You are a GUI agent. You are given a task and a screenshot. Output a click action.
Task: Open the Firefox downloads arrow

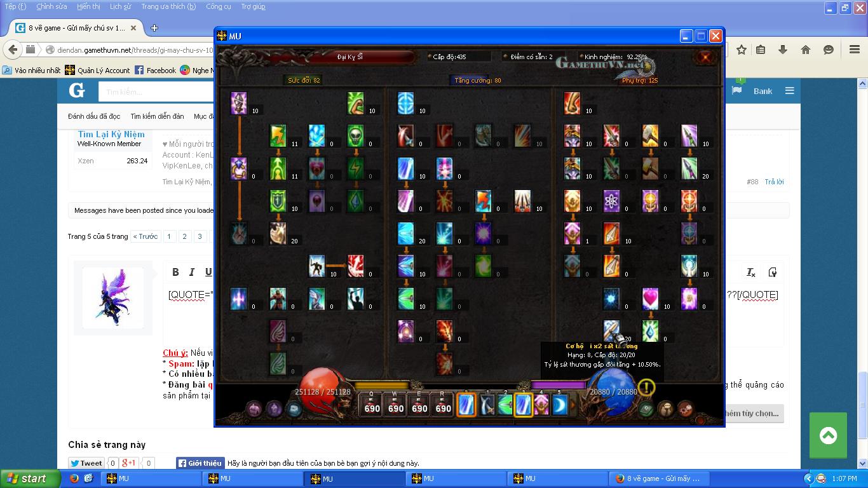click(x=783, y=50)
